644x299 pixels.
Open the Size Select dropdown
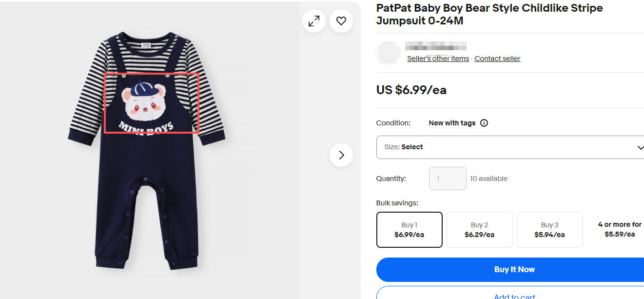pos(510,147)
